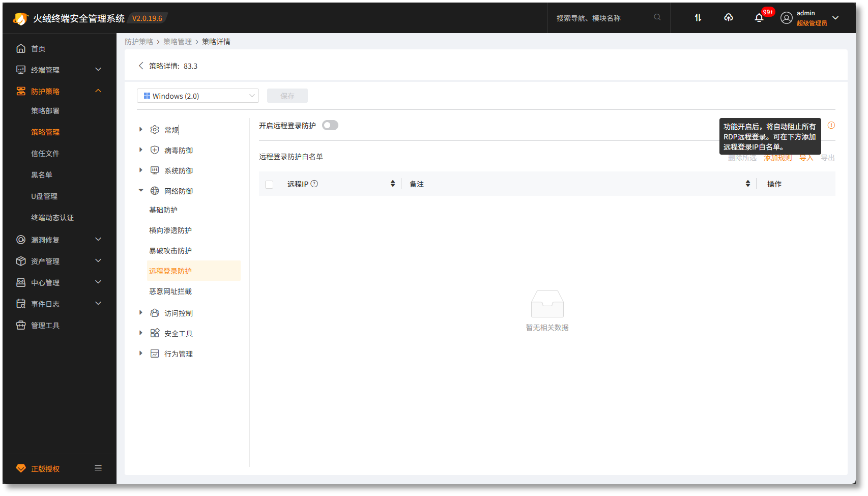
Task: Collapse sidebar with the hamburger menu icon
Action: point(98,468)
